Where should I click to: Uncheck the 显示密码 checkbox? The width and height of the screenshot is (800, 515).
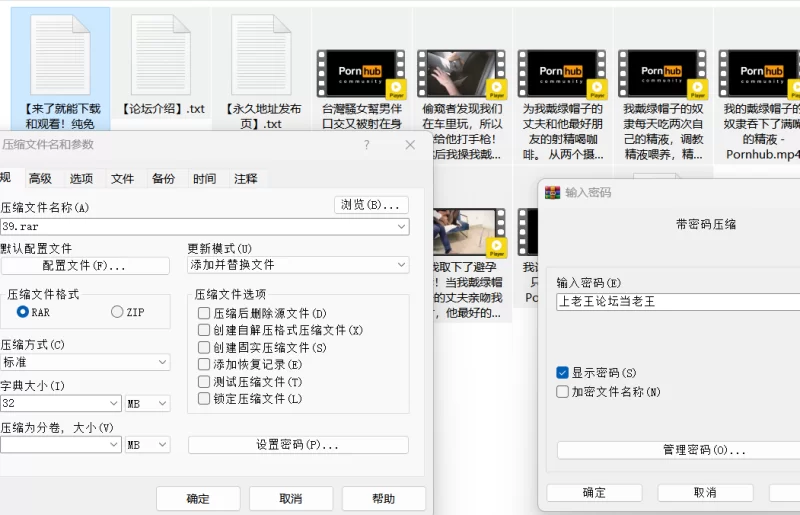tap(563, 373)
